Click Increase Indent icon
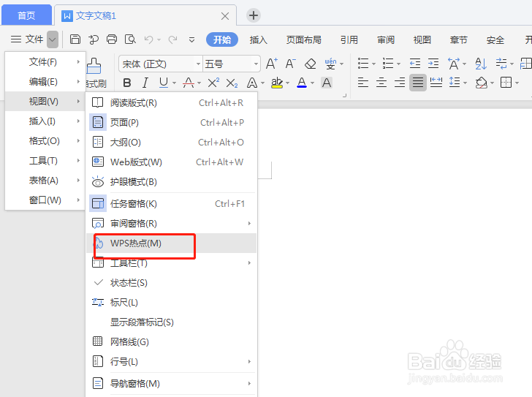 coord(433,64)
